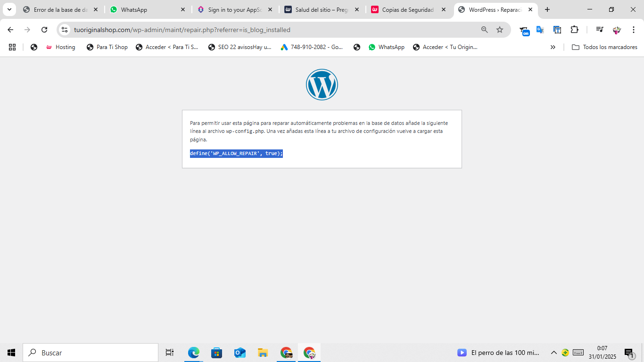Open the media controls music-note icon
Viewport: 644px width, 362px height.
click(x=599, y=30)
